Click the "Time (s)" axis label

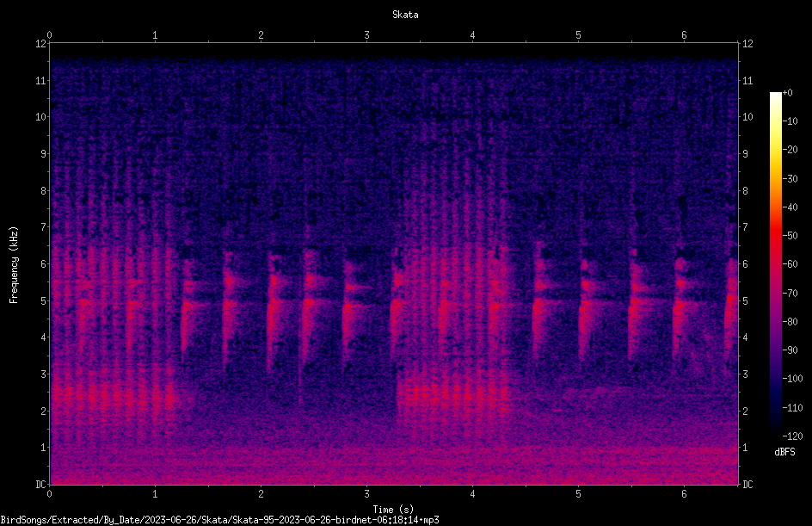pyautogui.click(x=393, y=510)
